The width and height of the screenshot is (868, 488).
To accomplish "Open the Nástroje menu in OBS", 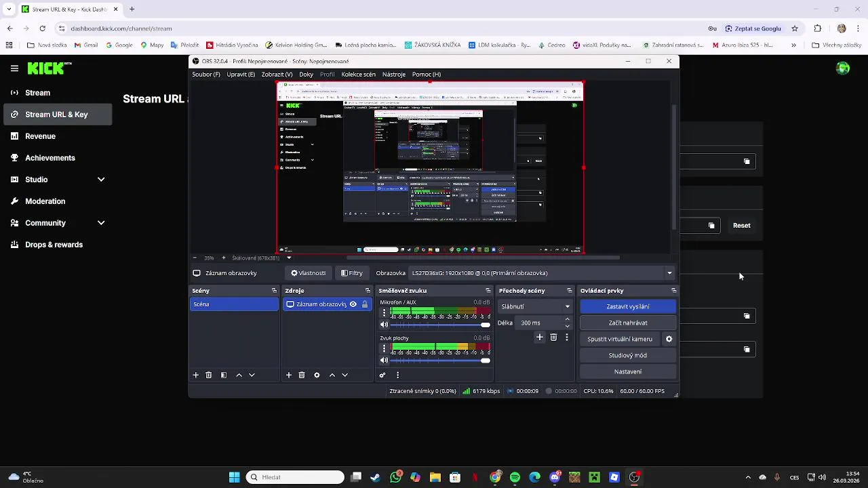I will point(393,75).
